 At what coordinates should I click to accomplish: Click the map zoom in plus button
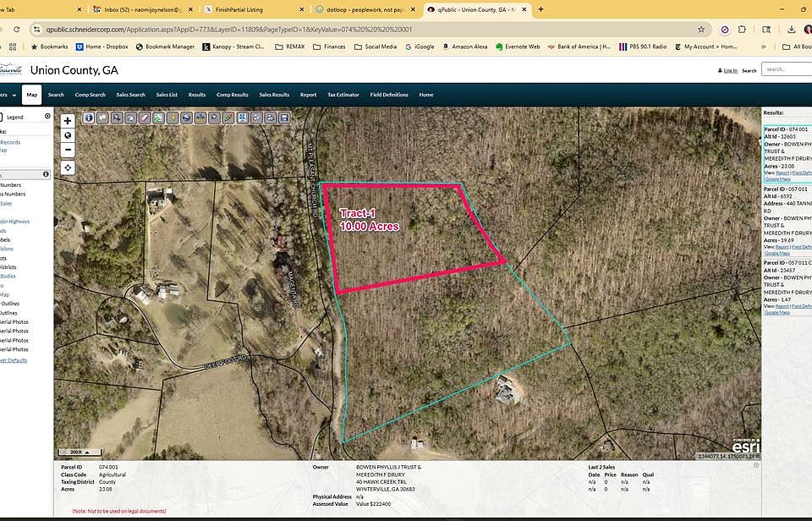pos(68,121)
